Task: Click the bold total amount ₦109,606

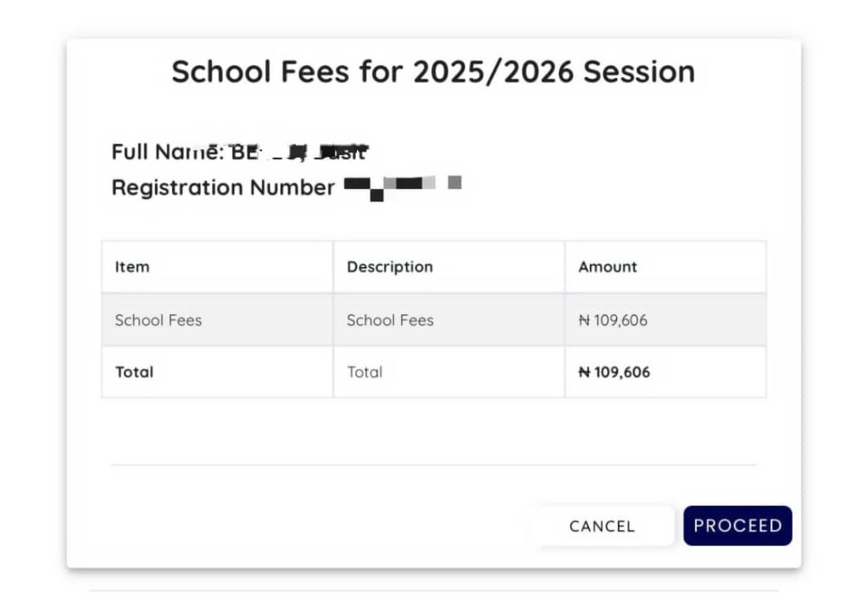Action: click(x=615, y=372)
